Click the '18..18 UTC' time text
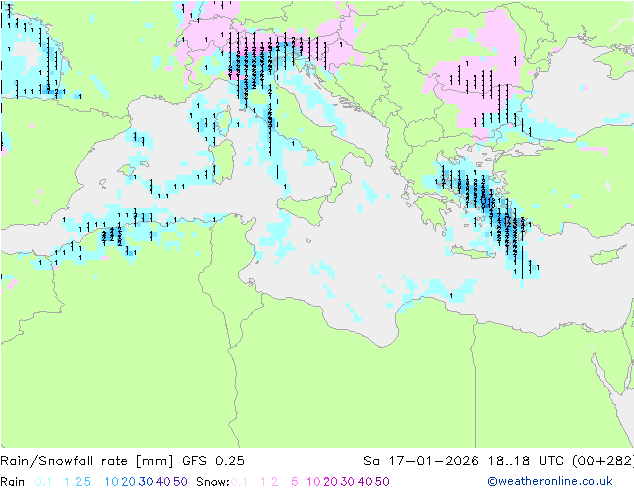Image resolution: width=634 pixels, height=490 pixels. (x=527, y=461)
